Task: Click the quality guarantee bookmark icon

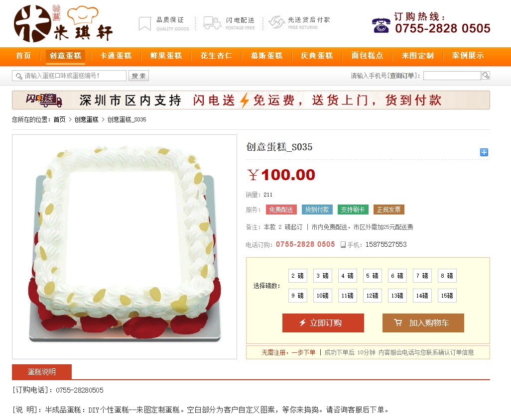Action: click(x=145, y=24)
